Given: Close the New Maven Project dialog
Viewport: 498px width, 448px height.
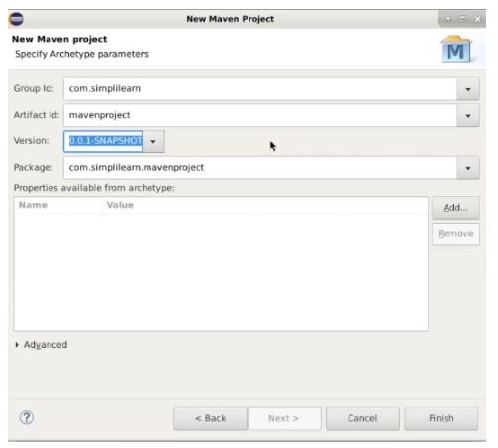Looking at the screenshot, I should pyautogui.click(x=477, y=19).
